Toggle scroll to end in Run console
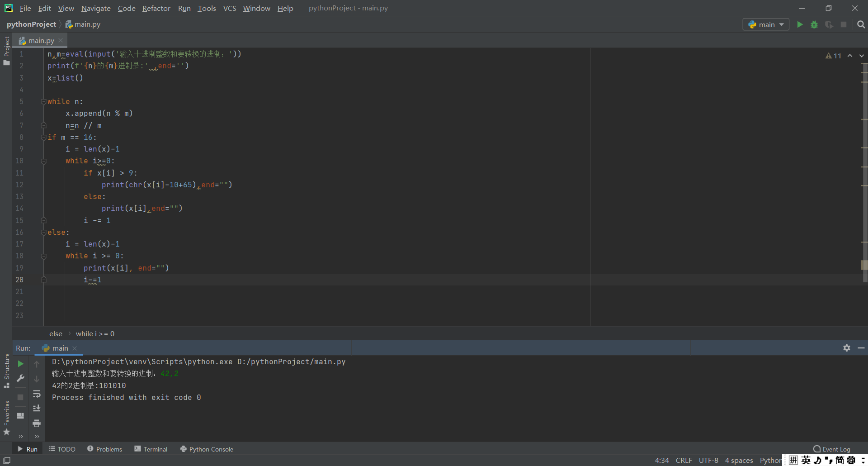Image resolution: width=868 pixels, height=466 pixels. pos(37,409)
